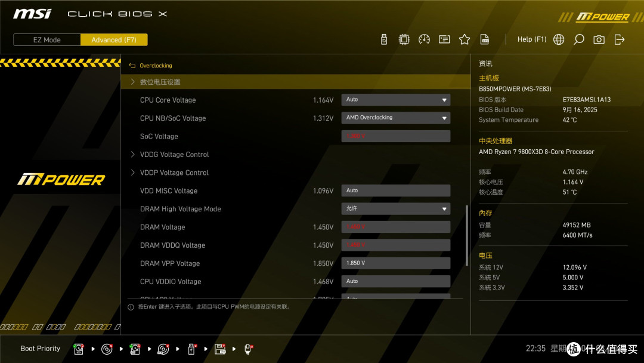The width and height of the screenshot is (644, 363).
Task: Click the DRAM VDDQ Voltage input field
Action: pyautogui.click(x=395, y=245)
